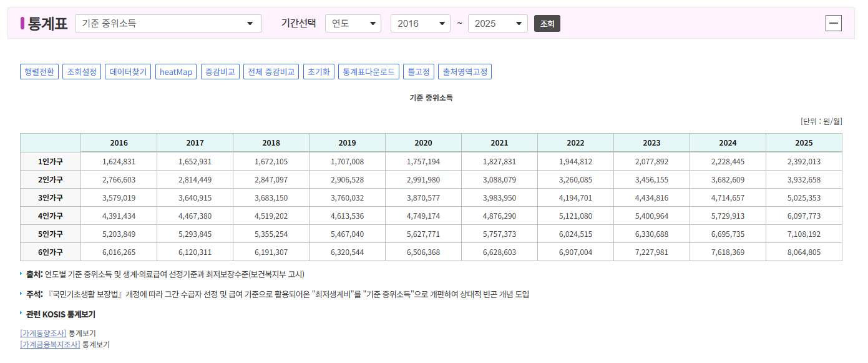Enable the heatMap visualization
This screenshot has height=363, width=868.
(x=176, y=71)
